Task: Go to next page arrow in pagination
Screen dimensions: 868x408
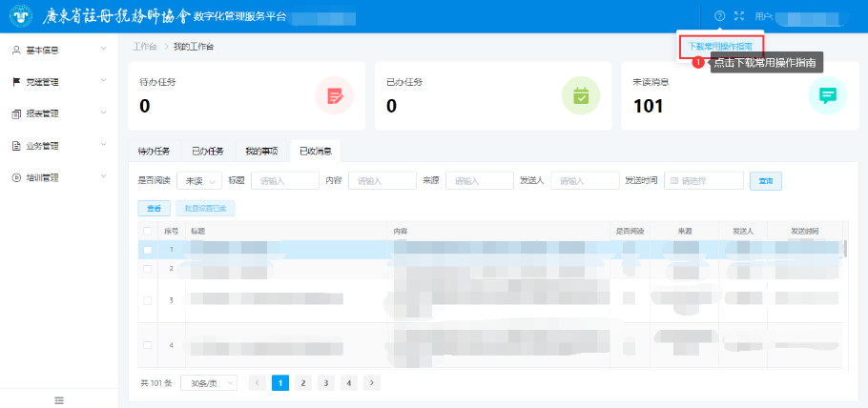Action: pos(372,382)
